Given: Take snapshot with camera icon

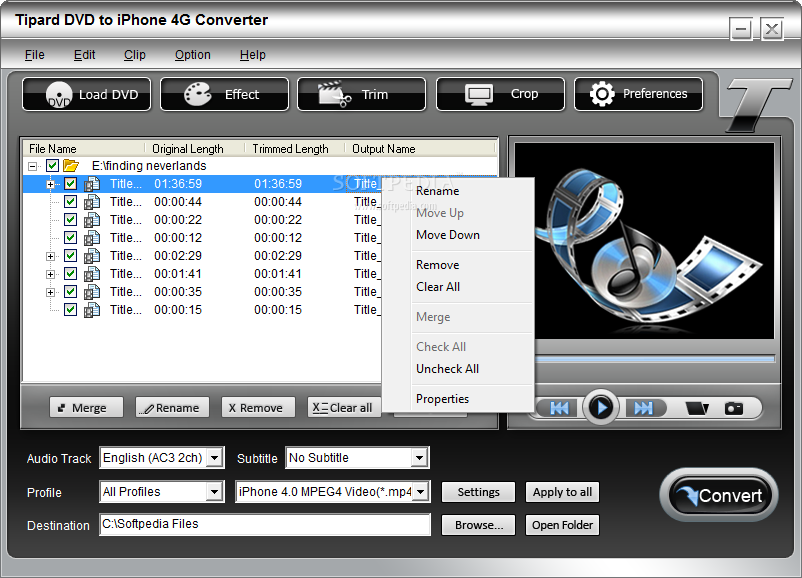Looking at the screenshot, I should coord(733,408).
